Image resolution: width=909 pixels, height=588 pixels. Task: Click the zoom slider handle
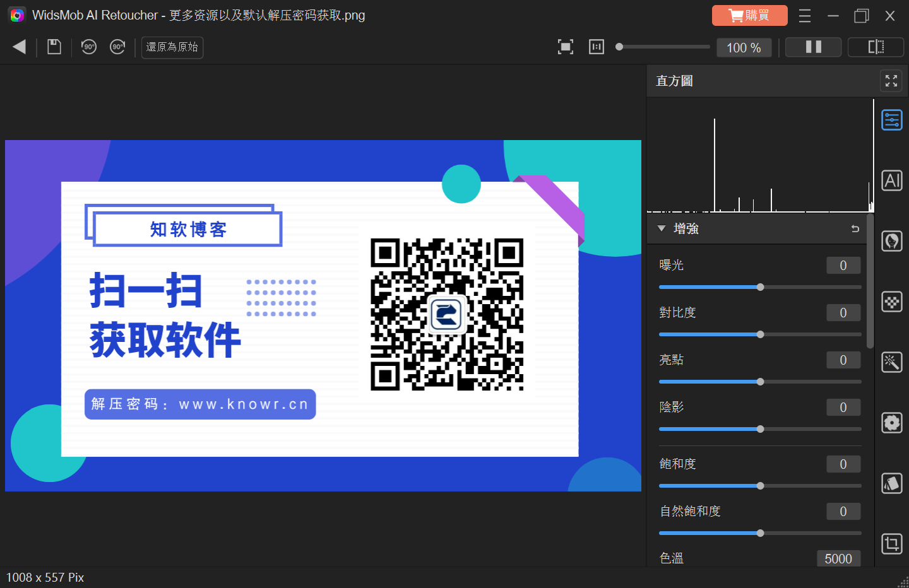point(619,47)
